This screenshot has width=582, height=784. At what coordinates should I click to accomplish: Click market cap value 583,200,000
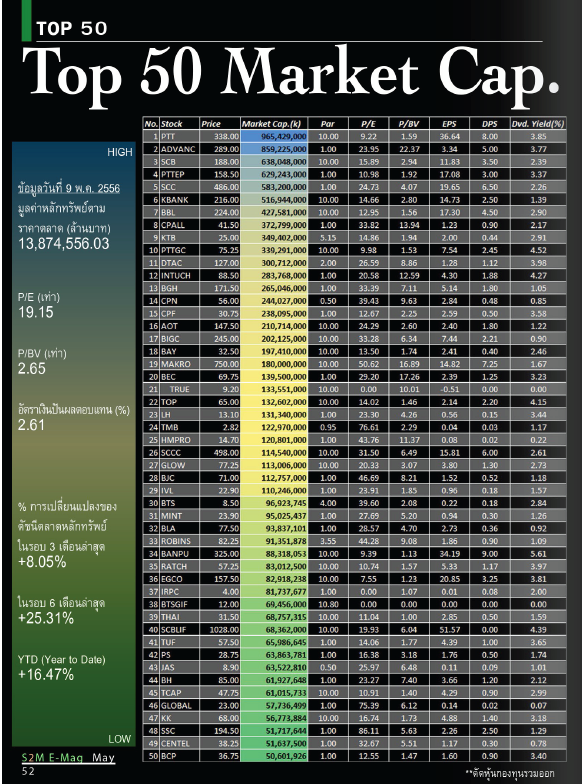tap(274, 187)
